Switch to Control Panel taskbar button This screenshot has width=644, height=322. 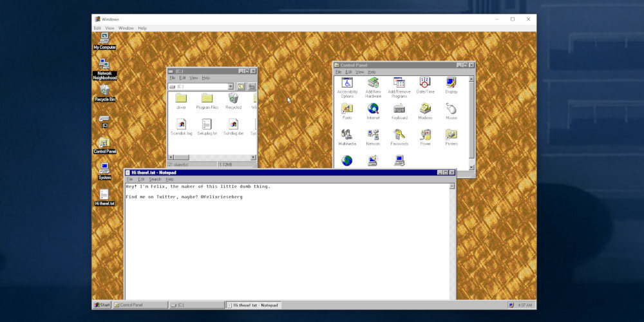pyautogui.click(x=140, y=305)
